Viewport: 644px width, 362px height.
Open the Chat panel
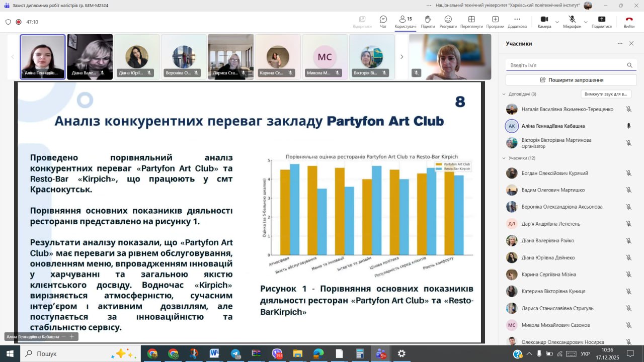pyautogui.click(x=383, y=22)
